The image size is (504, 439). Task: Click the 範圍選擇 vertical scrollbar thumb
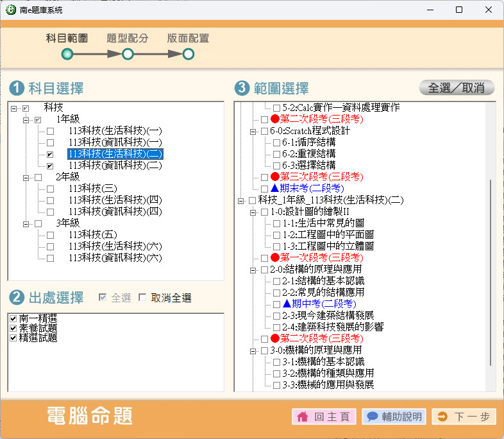pyautogui.click(x=491, y=273)
